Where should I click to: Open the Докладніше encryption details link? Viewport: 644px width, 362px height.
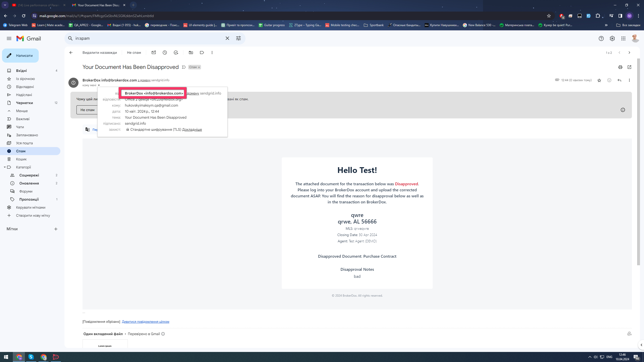point(192,129)
